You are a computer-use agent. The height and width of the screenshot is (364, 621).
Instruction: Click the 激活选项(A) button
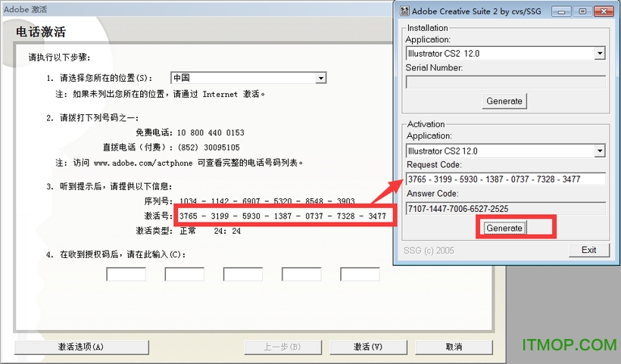pyautogui.click(x=82, y=347)
